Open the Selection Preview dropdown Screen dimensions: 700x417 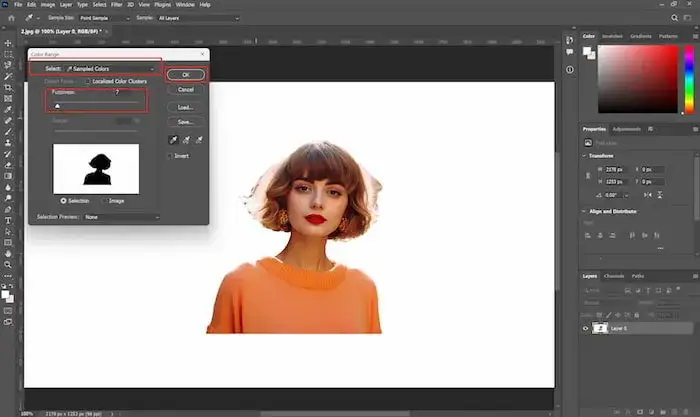tap(121, 216)
